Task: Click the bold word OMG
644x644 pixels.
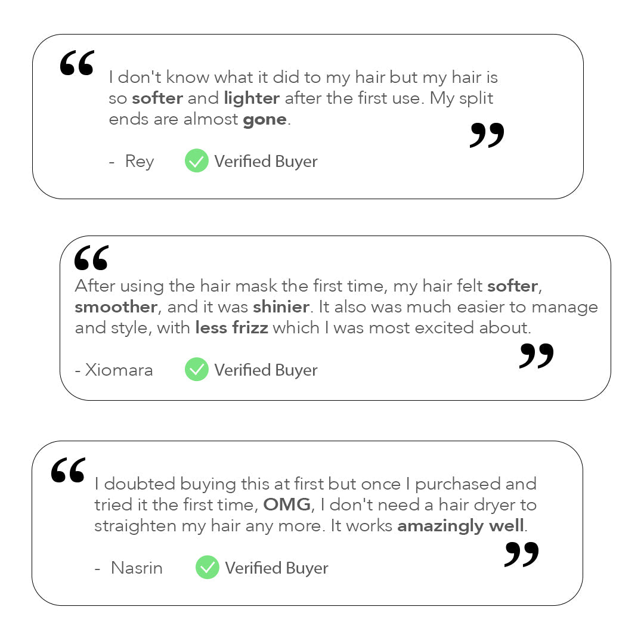Action: [287, 504]
